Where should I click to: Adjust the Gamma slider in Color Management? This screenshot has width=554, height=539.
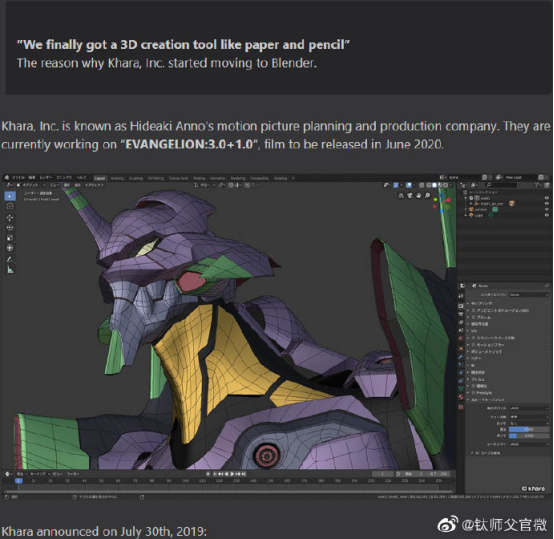(x=529, y=436)
